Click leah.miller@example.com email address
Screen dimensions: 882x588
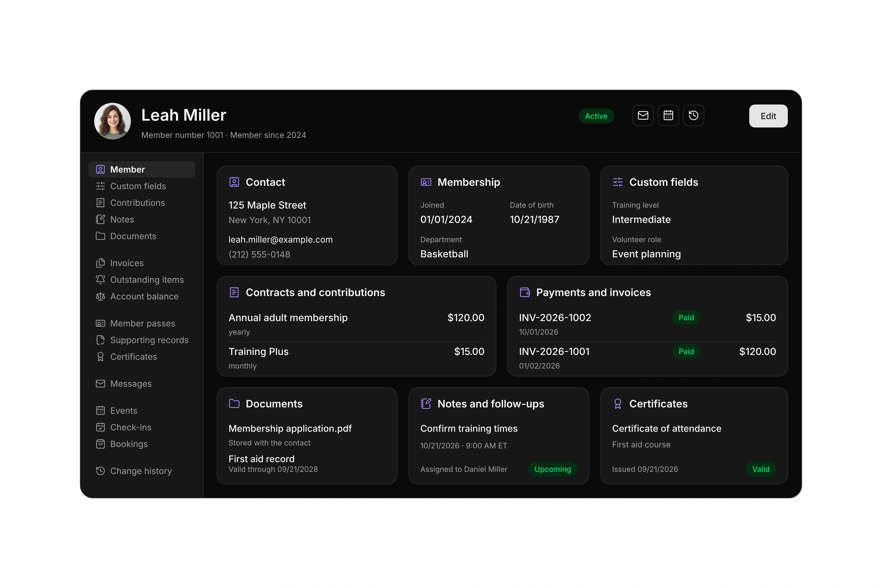point(281,240)
